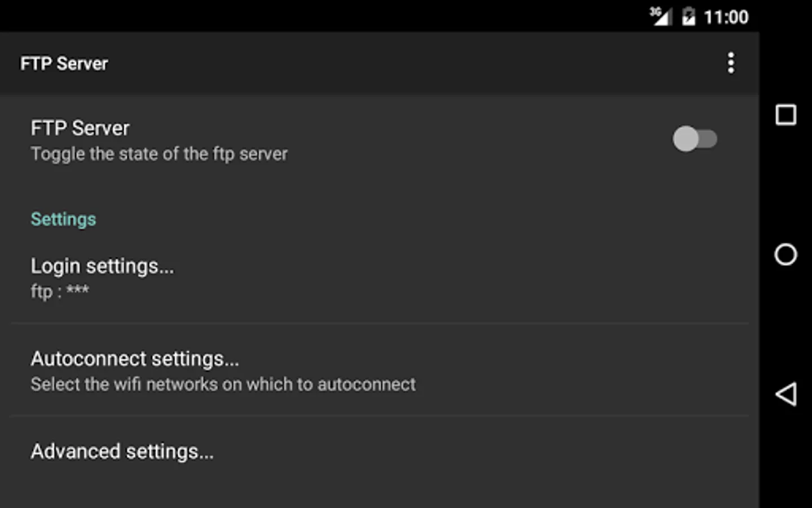Tap the battery charging status icon
The width and height of the screenshot is (812, 508).
(689, 16)
